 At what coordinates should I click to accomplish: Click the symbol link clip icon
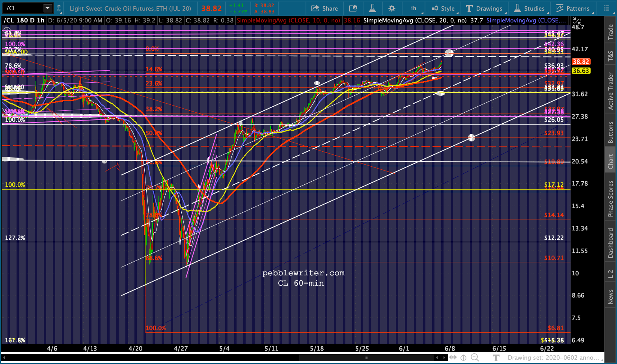[59, 8]
